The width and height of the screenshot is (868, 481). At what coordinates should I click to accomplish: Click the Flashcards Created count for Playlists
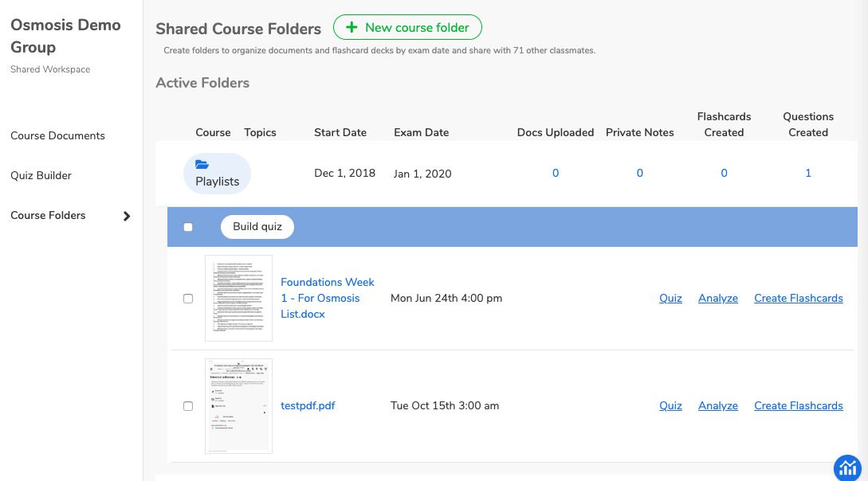pos(724,173)
